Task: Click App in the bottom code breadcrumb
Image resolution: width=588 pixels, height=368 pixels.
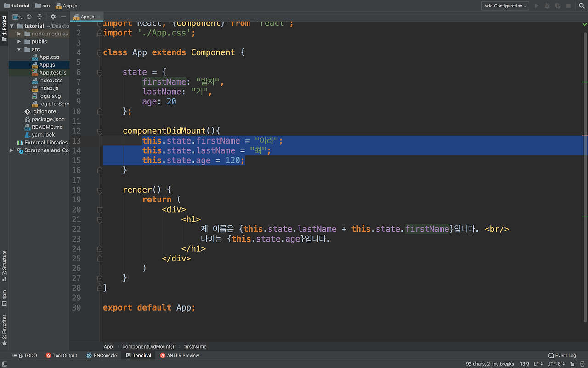Action: click(108, 346)
